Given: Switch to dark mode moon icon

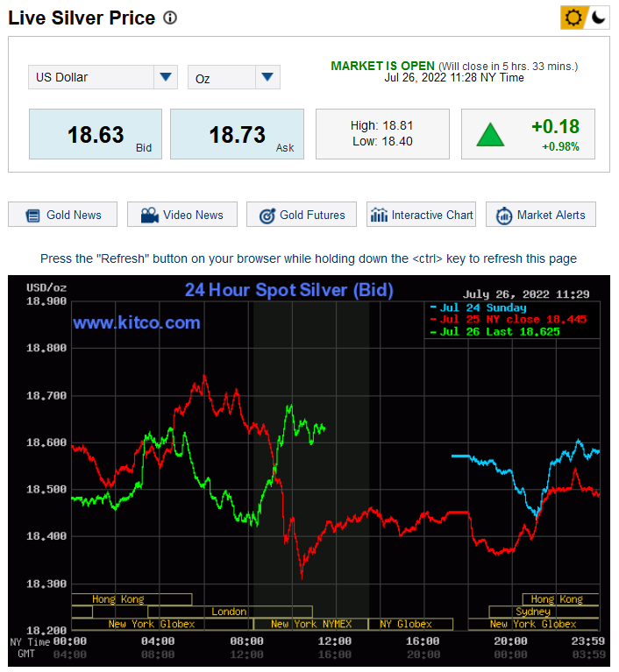Looking at the screenshot, I should coord(598,18).
